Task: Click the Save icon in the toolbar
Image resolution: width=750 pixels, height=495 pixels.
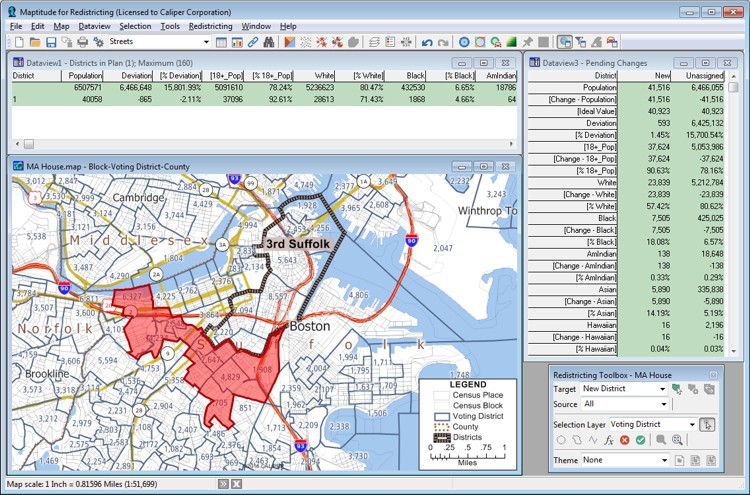Action: coord(50,42)
